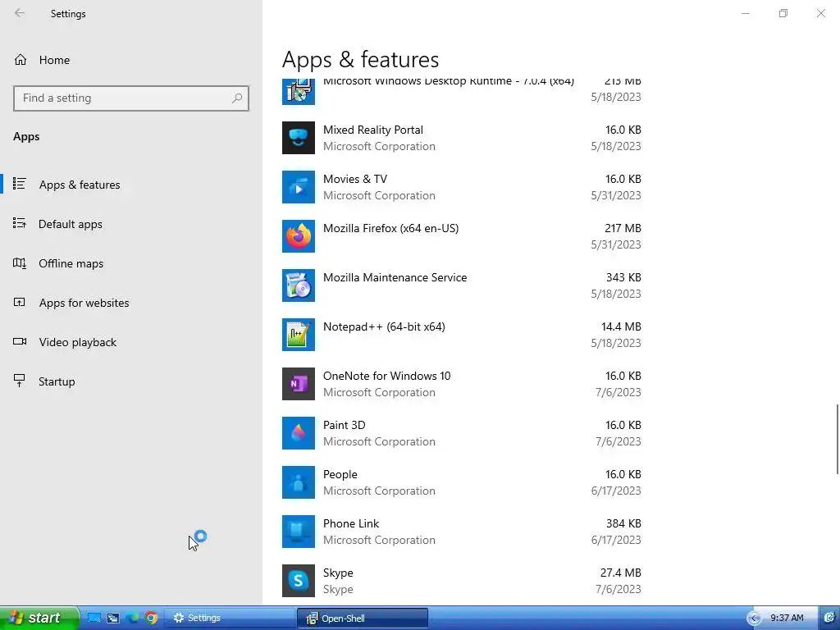Go to Default apps settings
Screen dimensions: 840x630
pyautogui.click(x=131, y=224)
